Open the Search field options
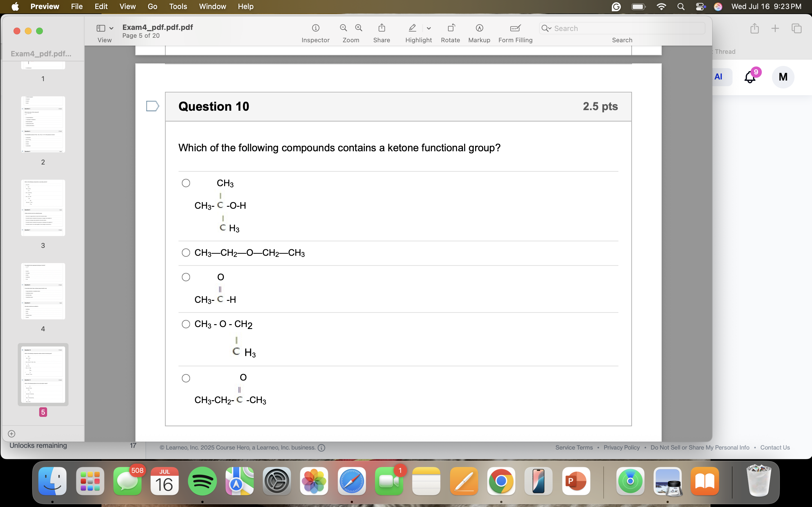The image size is (812, 507). [546, 28]
